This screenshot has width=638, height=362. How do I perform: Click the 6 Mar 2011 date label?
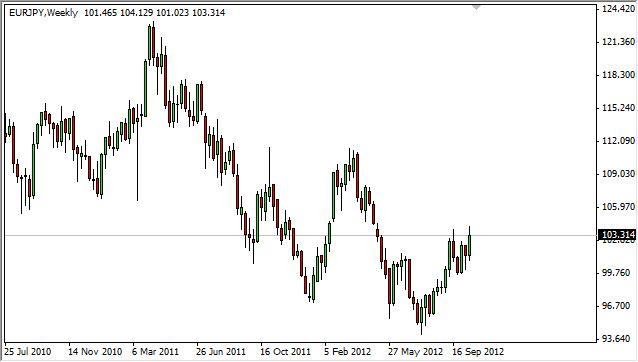[155, 351]
